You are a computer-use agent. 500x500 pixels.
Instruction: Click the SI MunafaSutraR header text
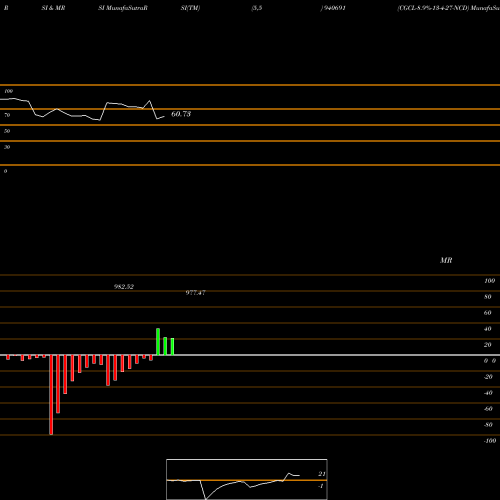pos(123,8)
